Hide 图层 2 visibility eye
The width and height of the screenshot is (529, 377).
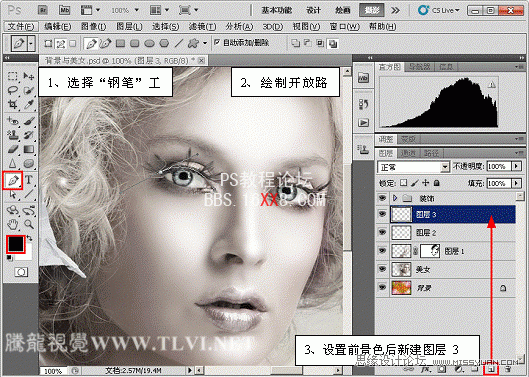(x=382, y=232)
